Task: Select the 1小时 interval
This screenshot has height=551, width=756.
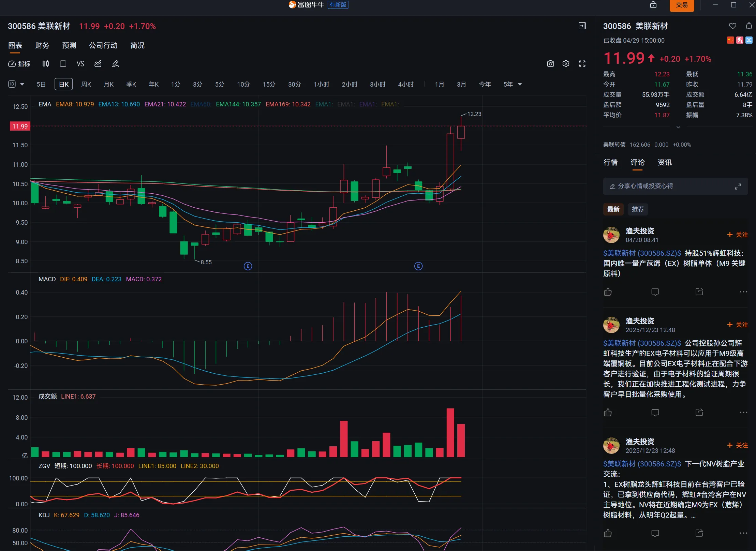Action: [322, 84]
